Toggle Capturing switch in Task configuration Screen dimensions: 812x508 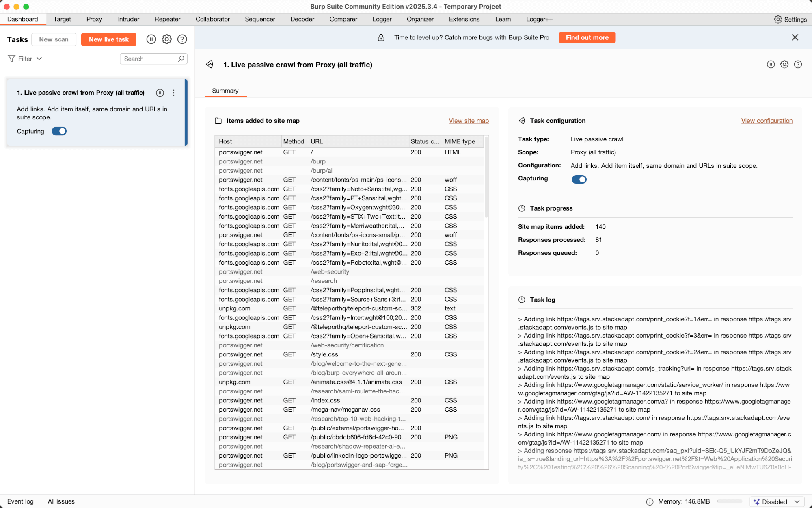point(579,180)
